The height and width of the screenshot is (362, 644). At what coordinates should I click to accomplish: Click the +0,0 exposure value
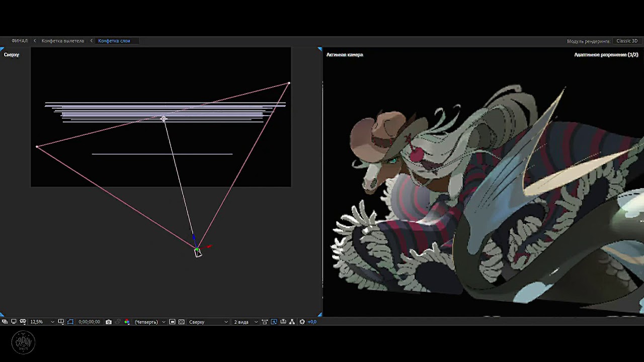312,322
